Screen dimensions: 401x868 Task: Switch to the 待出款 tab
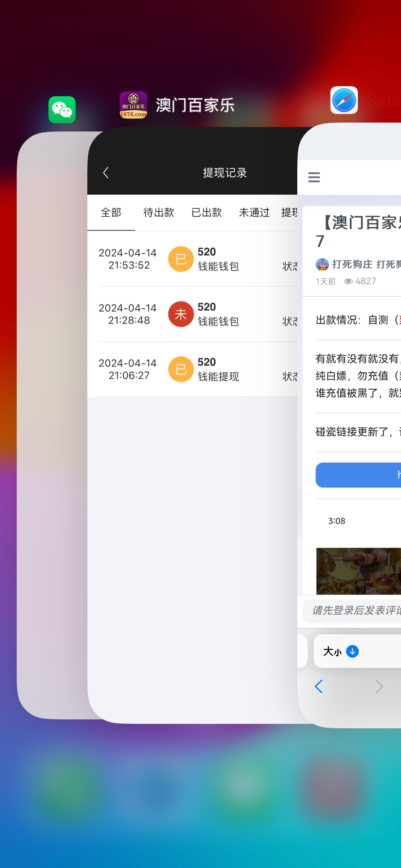[159, 213]
